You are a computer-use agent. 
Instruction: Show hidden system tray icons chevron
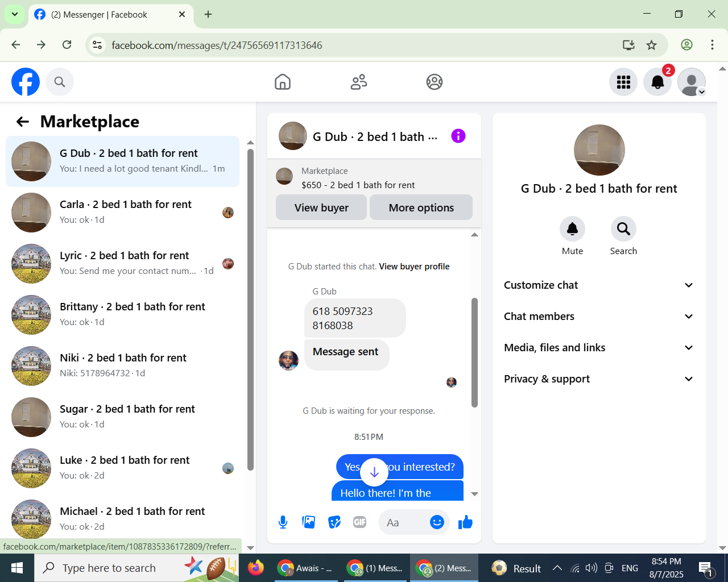click(x=557, y=568)
